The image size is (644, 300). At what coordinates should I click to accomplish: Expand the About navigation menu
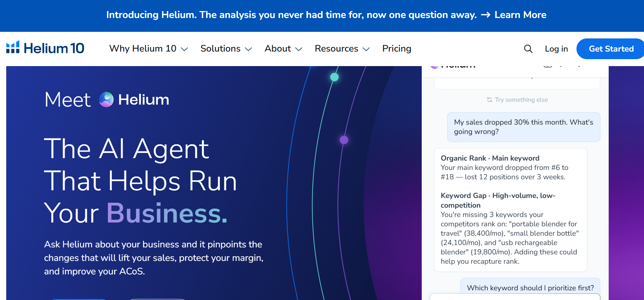[283, 48]
